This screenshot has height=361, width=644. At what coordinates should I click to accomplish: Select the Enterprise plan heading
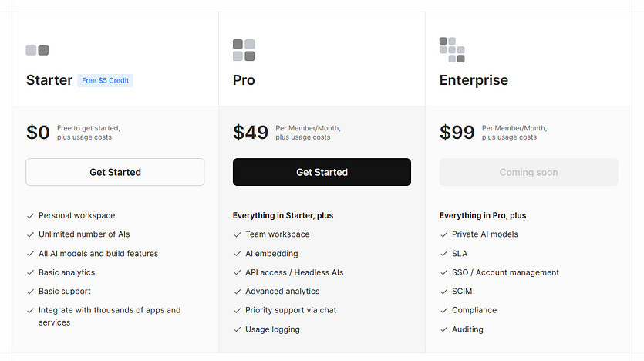coord(474,80)
